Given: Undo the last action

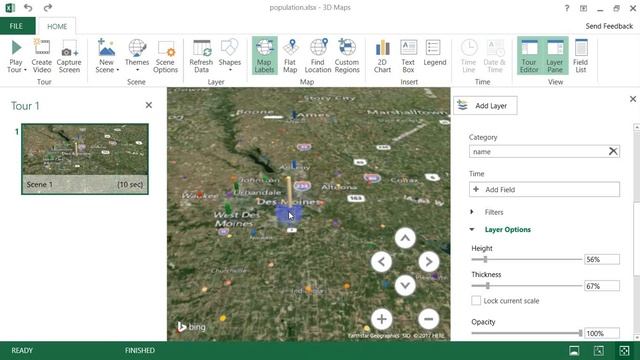Looking at the screenshot, I should point(28,8).
